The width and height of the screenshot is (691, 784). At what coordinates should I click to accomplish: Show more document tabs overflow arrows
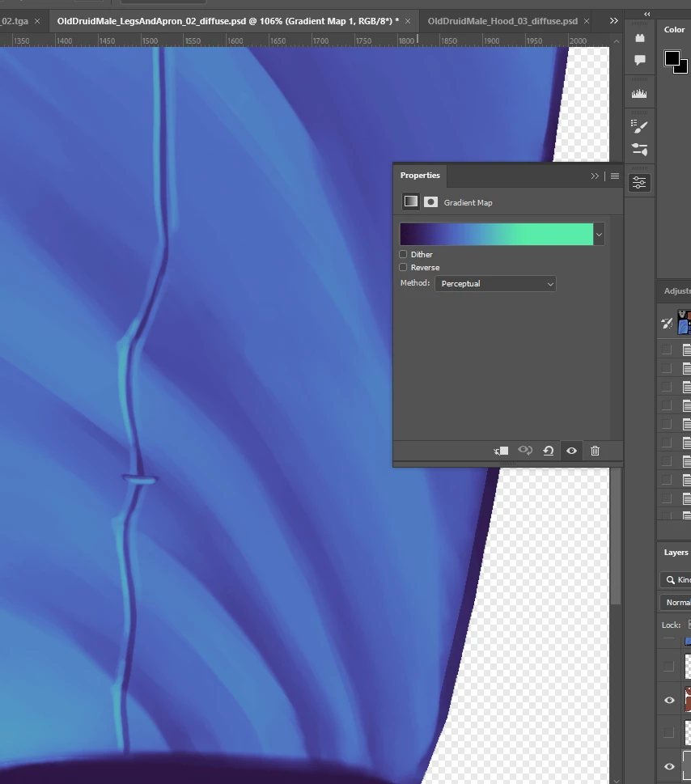pyautogui.click(x=613, y=20)
